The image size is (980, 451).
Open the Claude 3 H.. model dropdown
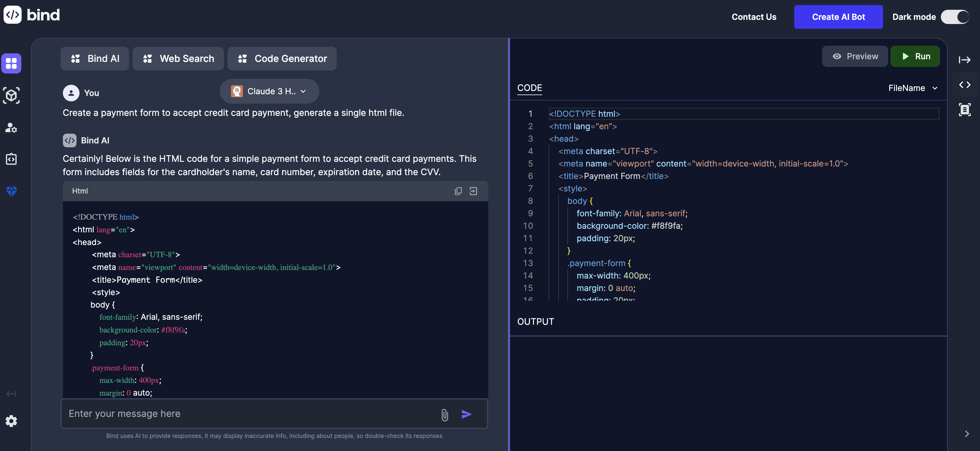pyautogui.click(x=269, y=91)
